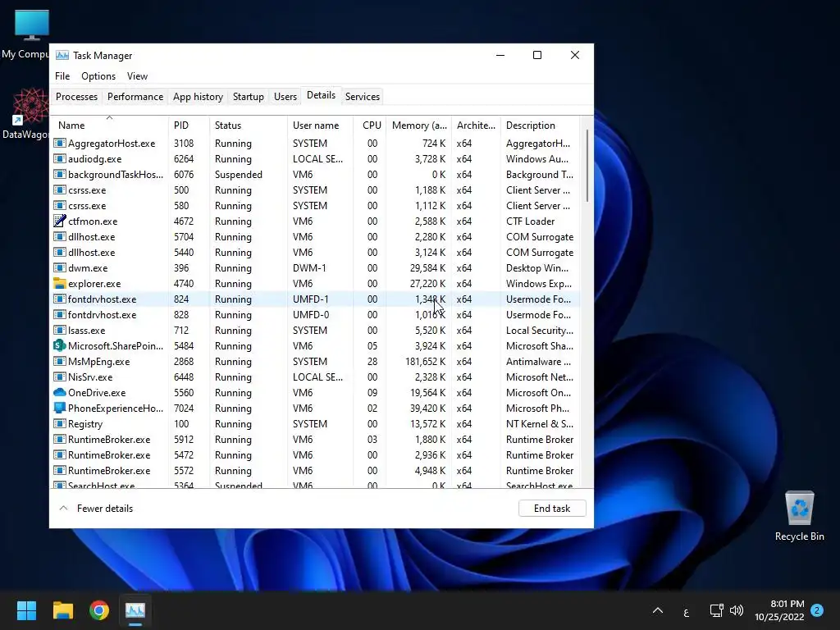This screenshot has height=630, width=840.
Task: Click the Task Manager title bar icon
Action: tap(62, 55)
